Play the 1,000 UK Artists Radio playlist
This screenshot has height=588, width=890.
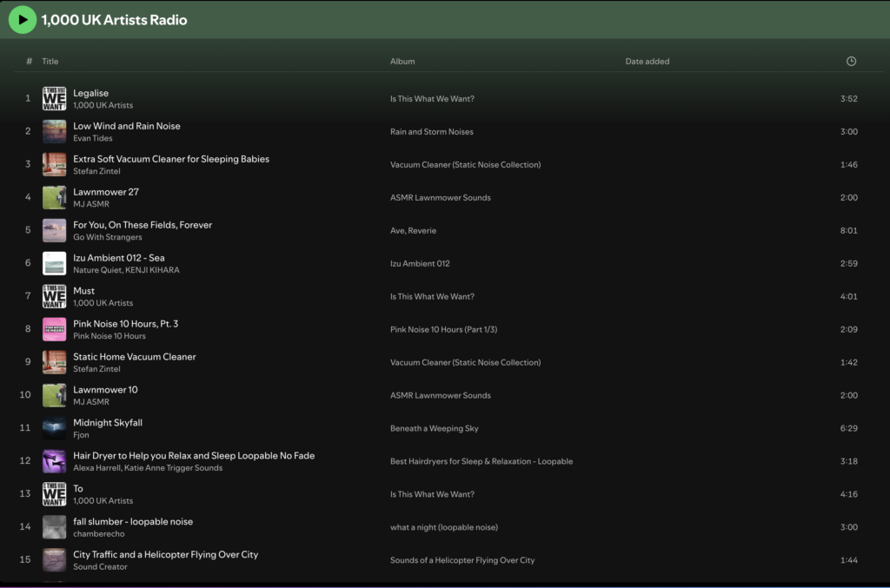tap(22, 20)
